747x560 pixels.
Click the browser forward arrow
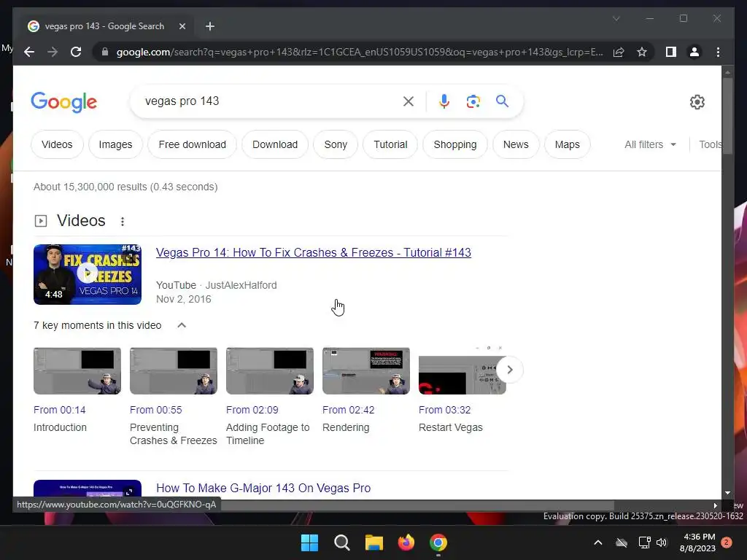(53, 52)
